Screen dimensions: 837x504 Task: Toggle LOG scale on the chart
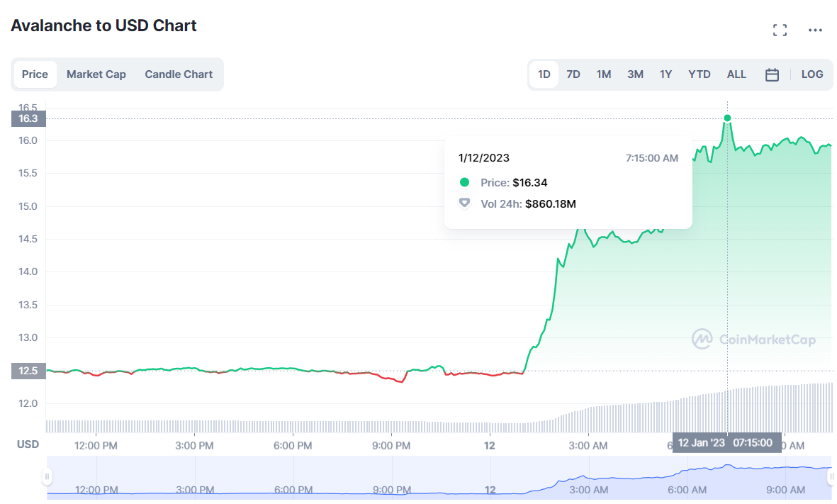(812, 74)
